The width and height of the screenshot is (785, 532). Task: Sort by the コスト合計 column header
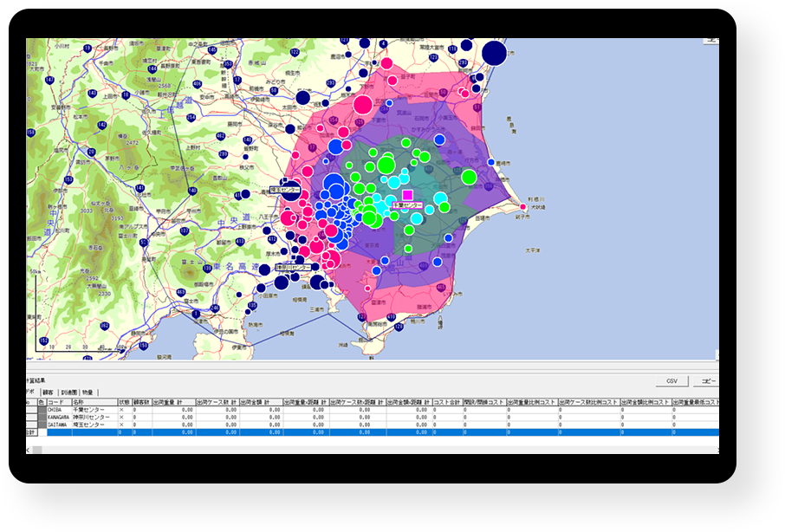tap(447, 402)
